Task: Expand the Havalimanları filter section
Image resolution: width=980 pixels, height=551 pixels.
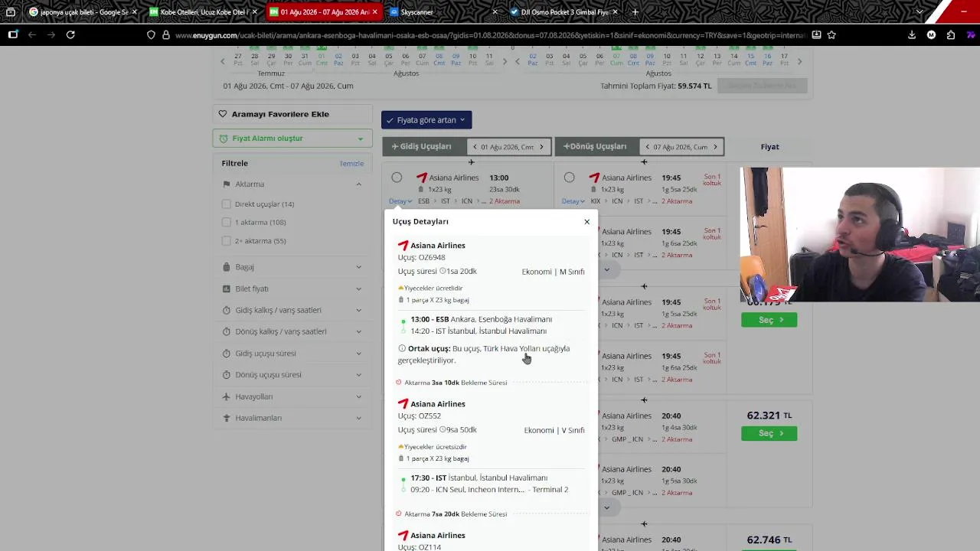Action: 358,418
